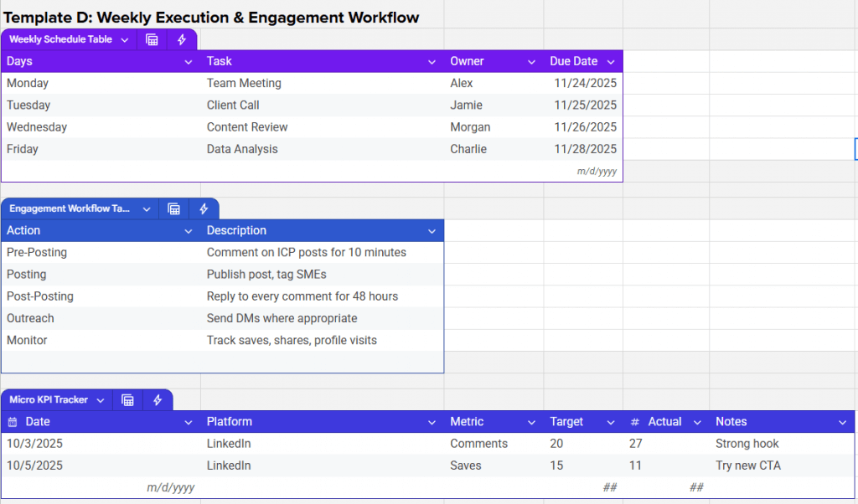The image size is (858, 504).
Task: Open the Metric column dropdown
Action: [530, 421]
